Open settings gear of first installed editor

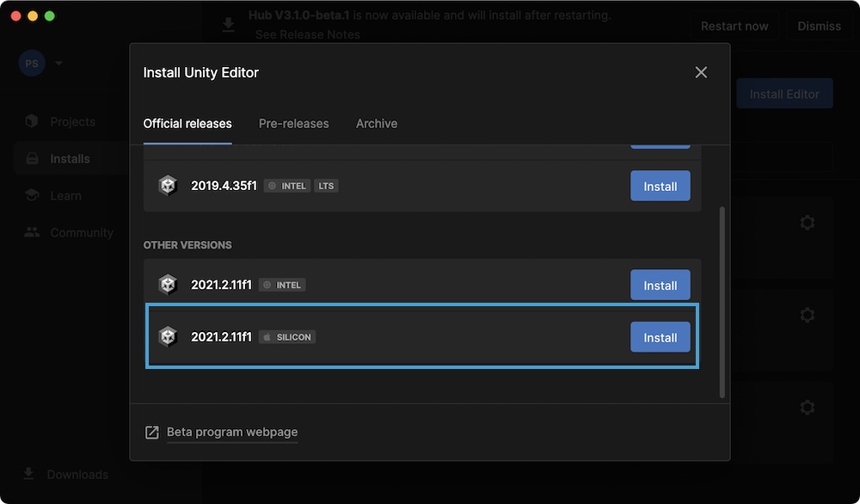pyautogui.click(x=807, y=223)
